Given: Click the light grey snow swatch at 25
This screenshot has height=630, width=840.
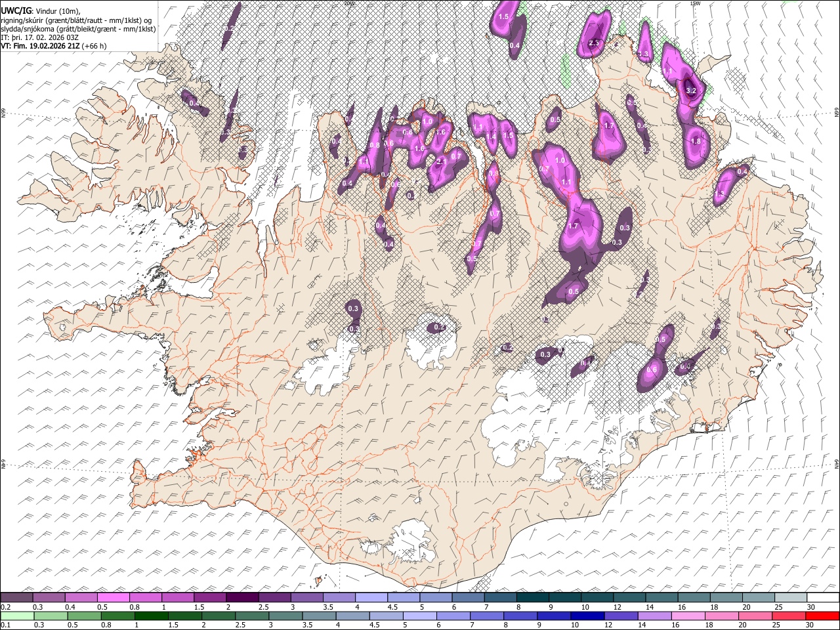Looking at the screenshot, I should coord(791,598).
